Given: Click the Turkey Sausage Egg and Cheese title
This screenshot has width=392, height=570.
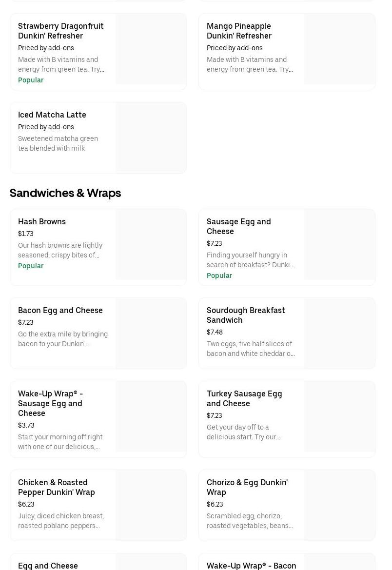Looking at the screenshot, I should [x=244, y=398].
